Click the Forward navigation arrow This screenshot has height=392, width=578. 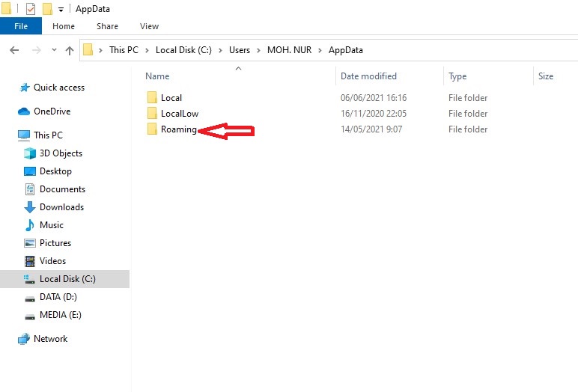[37, 50]
